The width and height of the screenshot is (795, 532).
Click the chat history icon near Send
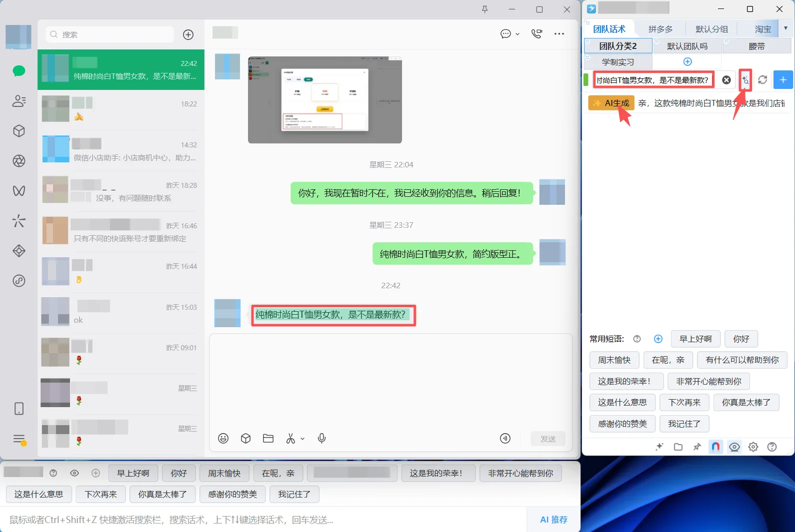(x=505, y=438)
